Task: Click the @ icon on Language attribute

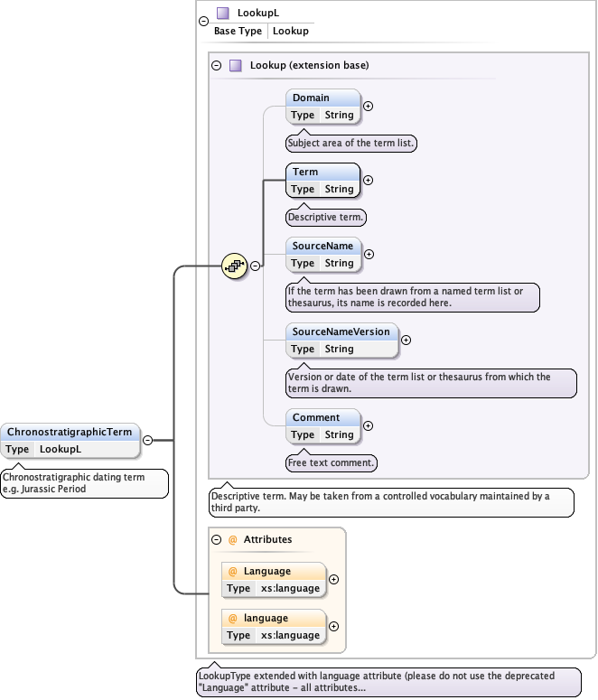Action: (x=232, y=571)
